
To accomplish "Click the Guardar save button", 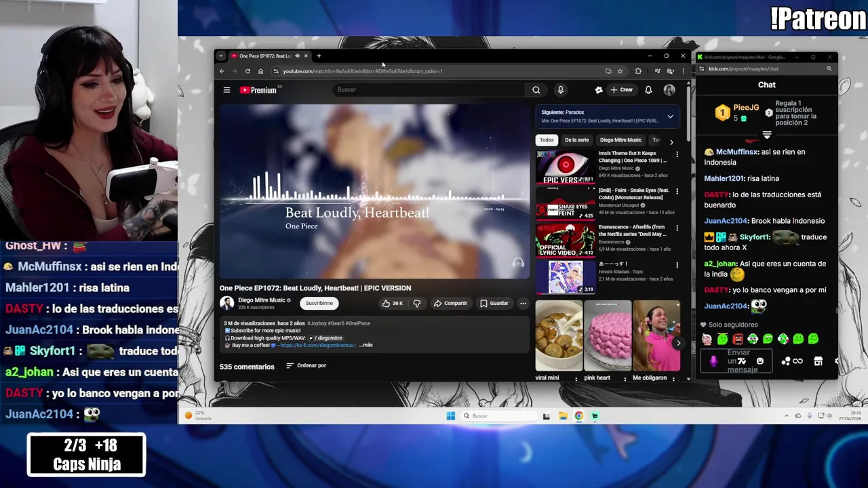I will point(494,303).
